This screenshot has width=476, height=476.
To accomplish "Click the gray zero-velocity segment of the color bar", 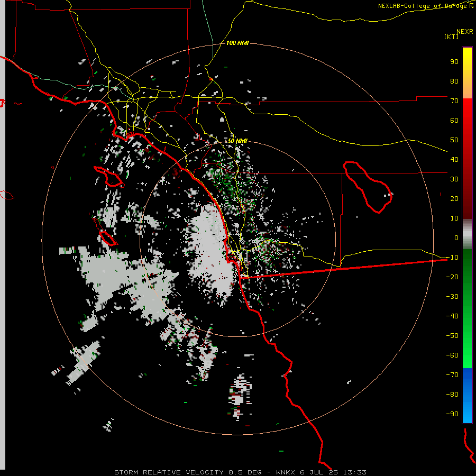I will click(467, 234).
